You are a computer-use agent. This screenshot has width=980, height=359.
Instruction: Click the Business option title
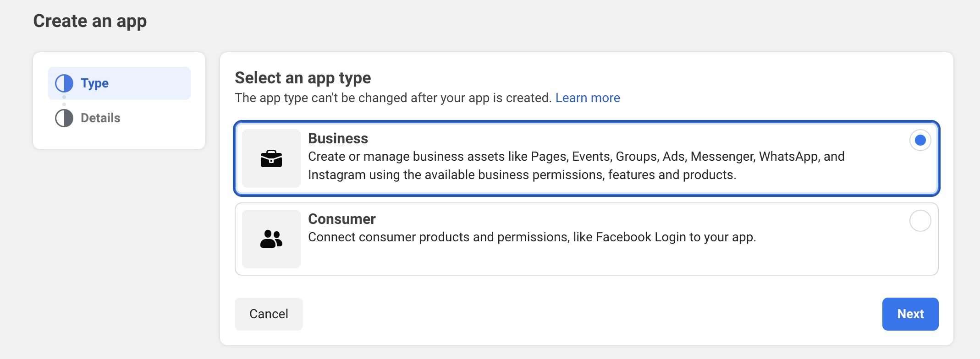(338, 138)
